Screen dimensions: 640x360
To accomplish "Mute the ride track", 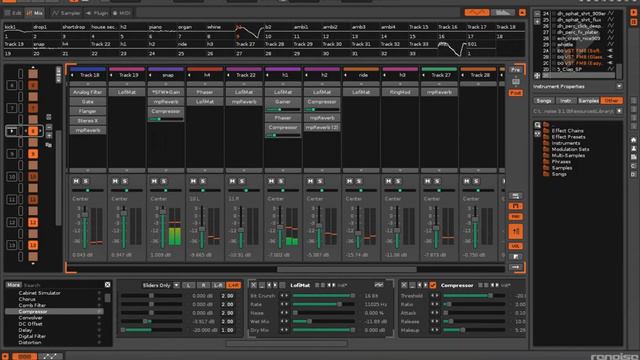I will click(x=349, y=181).
